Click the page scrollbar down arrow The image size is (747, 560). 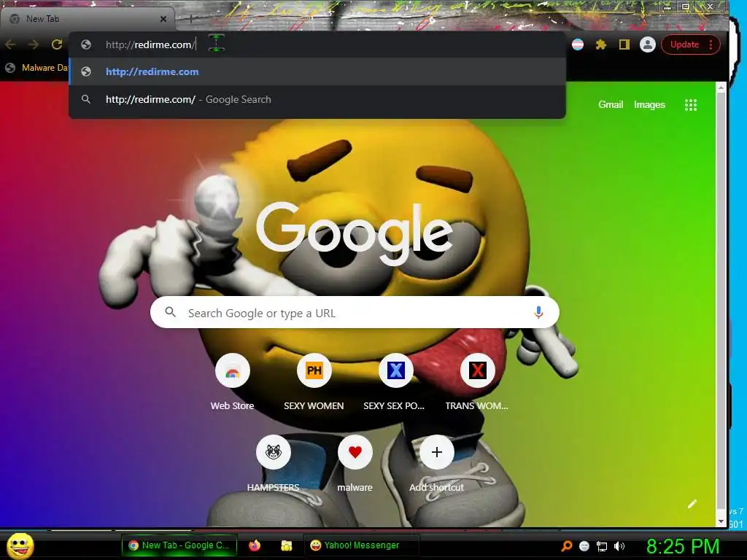click(721, 521)
